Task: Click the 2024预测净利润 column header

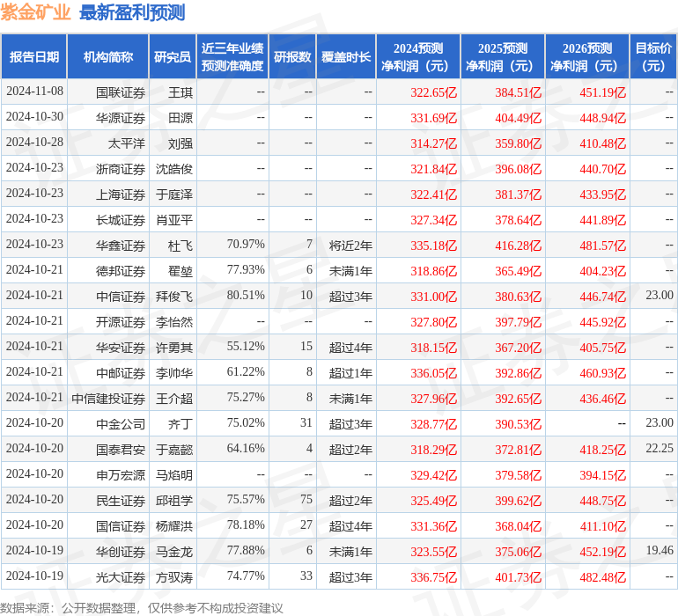Action: [x=418, y=56]
